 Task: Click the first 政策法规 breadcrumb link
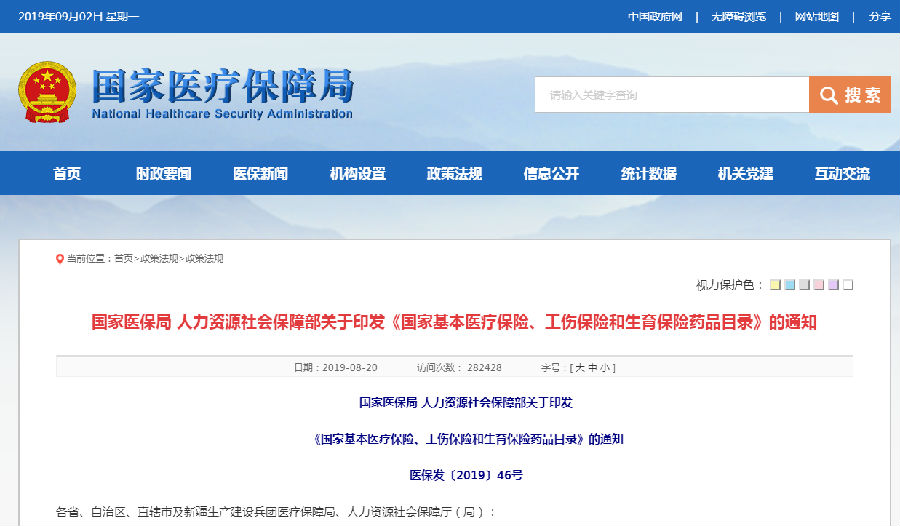click(x=159, y=259)
